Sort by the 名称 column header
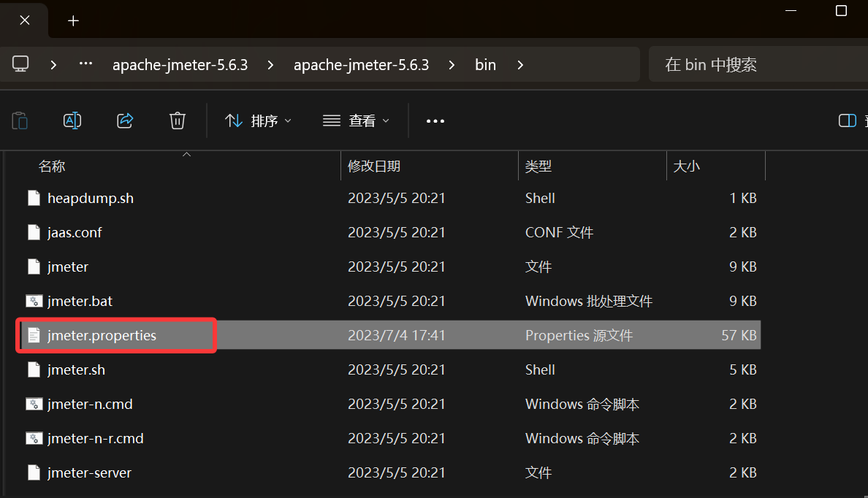The width and height of the screenshot is (868, 498). tap(51, 166)
